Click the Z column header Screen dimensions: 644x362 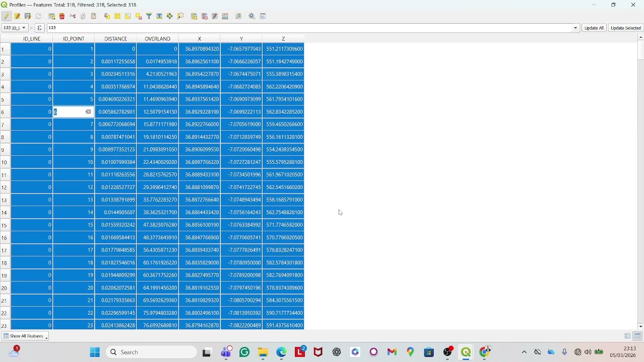(x=283, y=39)
